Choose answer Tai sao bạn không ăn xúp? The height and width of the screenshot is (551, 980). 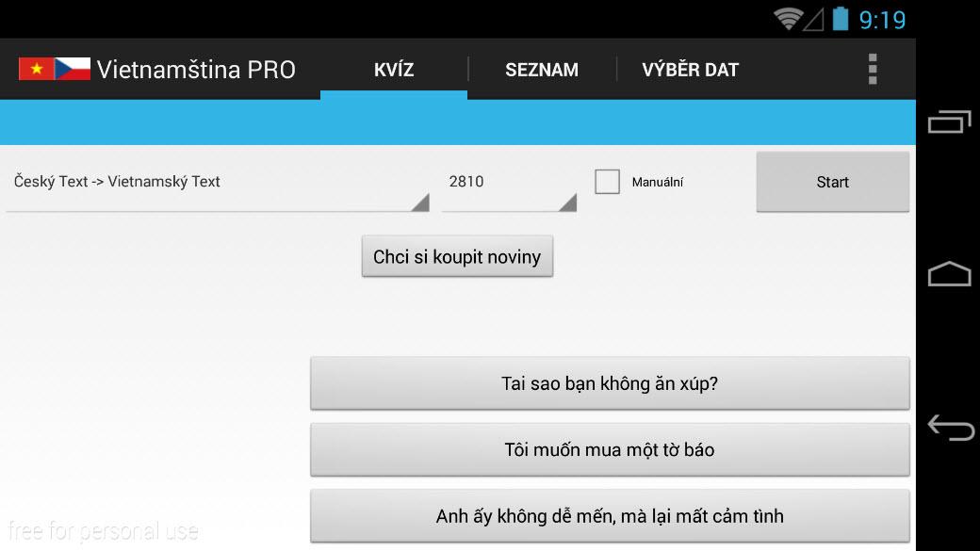(610, 383)
